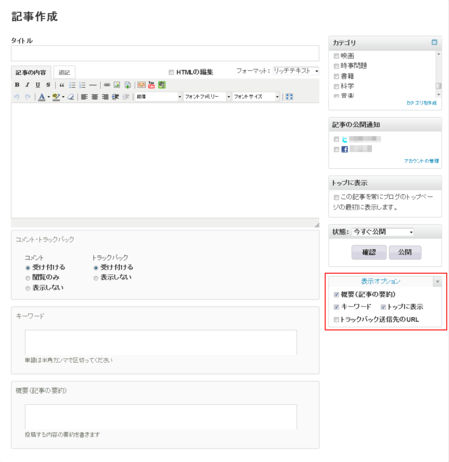The image size is (449, 462).
Task: Click the 公開 publish button
Action: [x=405, y=252]
